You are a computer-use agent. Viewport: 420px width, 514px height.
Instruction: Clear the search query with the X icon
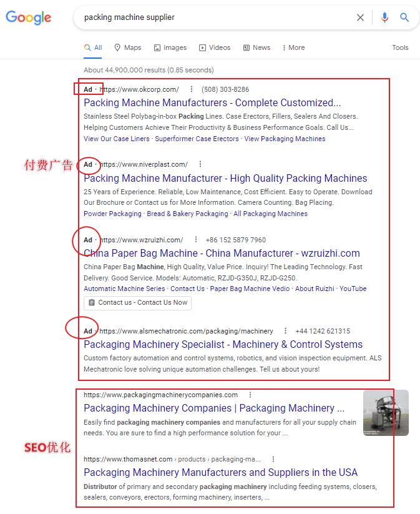click(360, 17)
